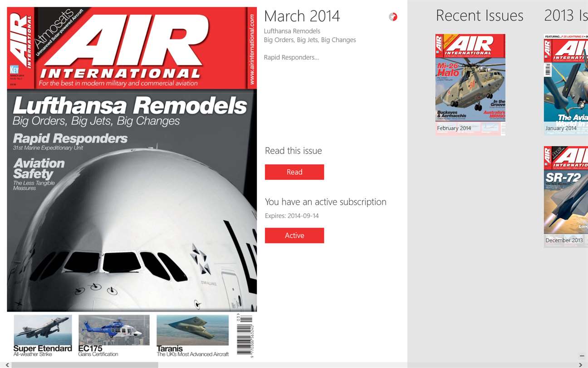The height and width of the screenshot is (368, 588).
Task: Open the January 2014 issue thumbnail
Action: 566,85
